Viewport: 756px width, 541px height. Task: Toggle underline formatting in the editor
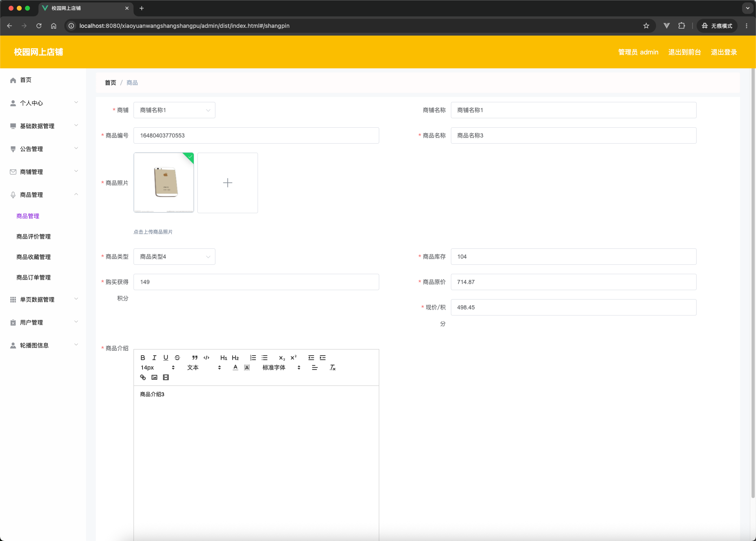coord(165,358)
